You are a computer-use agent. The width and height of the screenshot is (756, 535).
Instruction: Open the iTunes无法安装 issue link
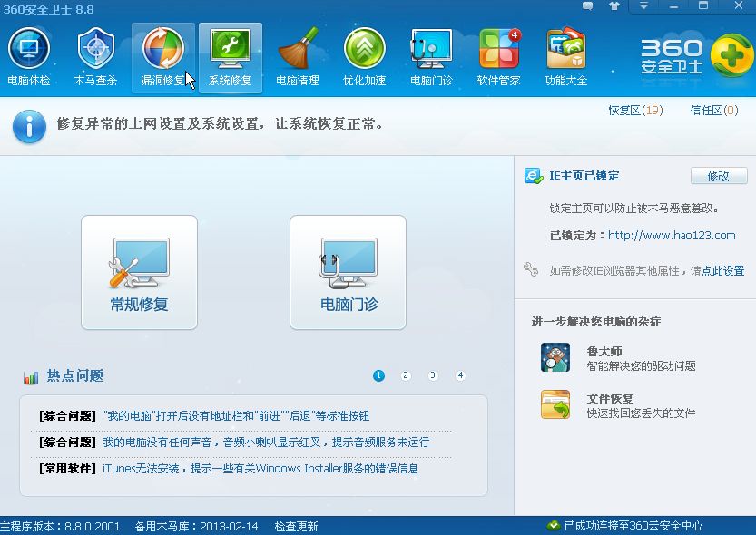click(260, 469)
